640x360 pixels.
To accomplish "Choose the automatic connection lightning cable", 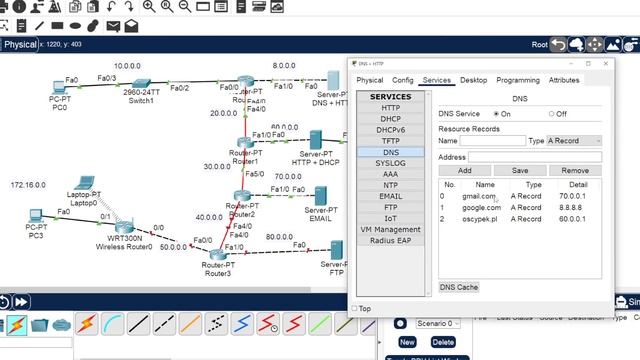I will pyautogui.click(x=87, y=324).
